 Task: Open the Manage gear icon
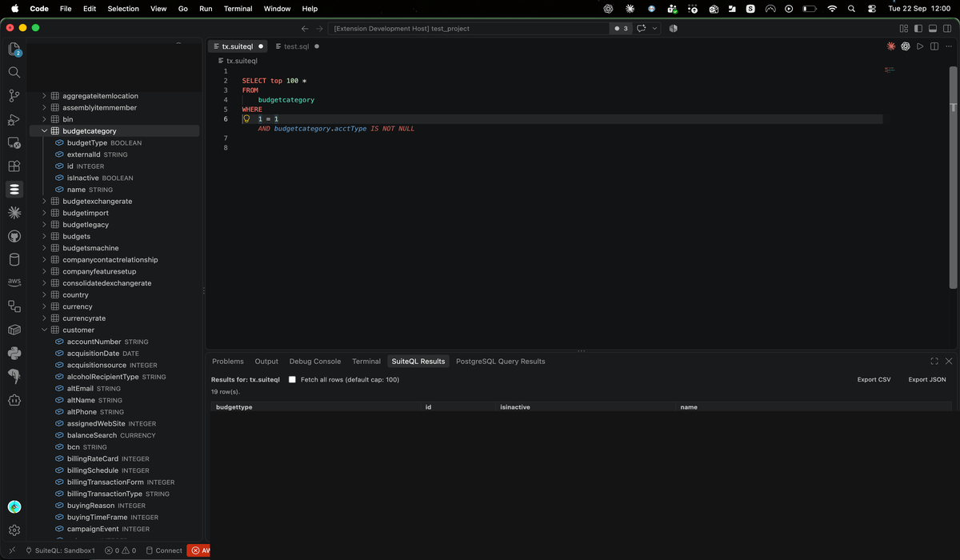click(14, 530)
